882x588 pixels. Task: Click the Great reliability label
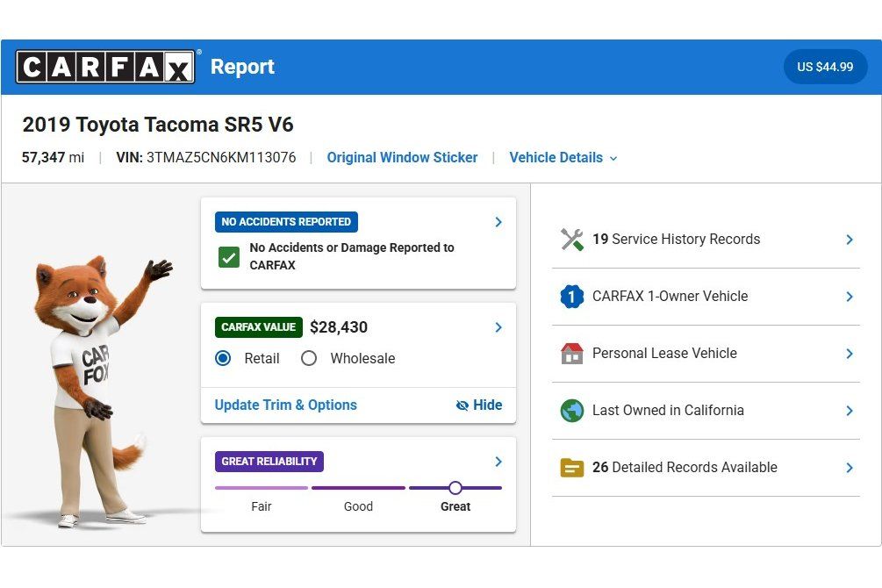click(x=455, y=506)
